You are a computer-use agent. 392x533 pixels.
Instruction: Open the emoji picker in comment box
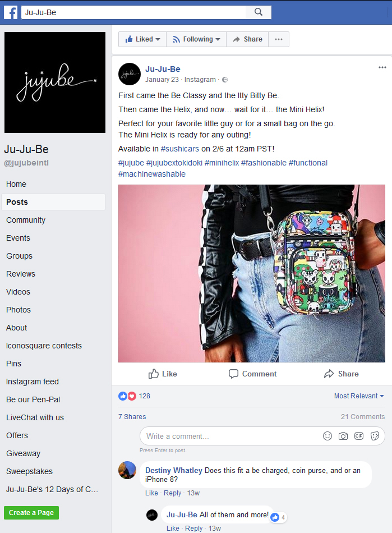pyautogui.click(x=328, y=436)
